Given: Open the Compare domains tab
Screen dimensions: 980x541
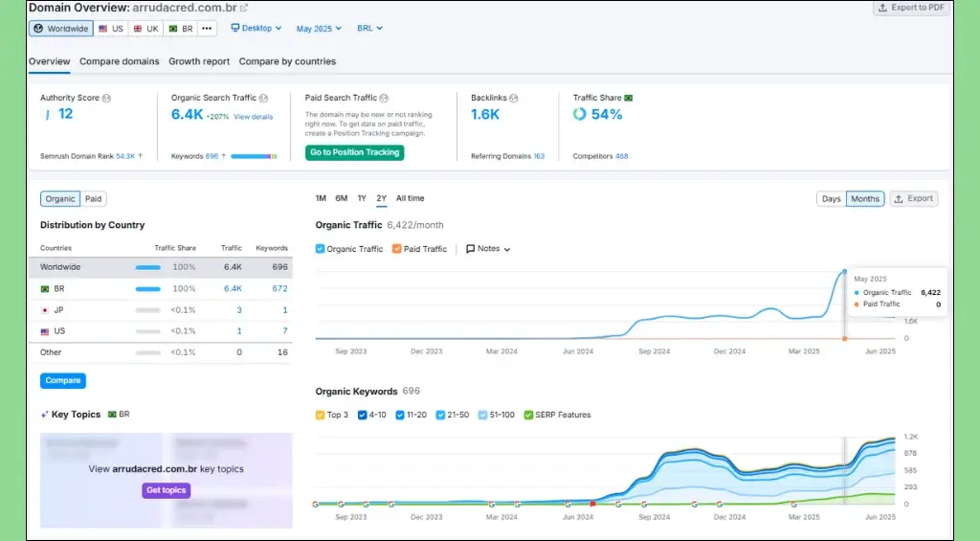Looking at the screenshot, I should pyautogui.click(x=120, y=61).
